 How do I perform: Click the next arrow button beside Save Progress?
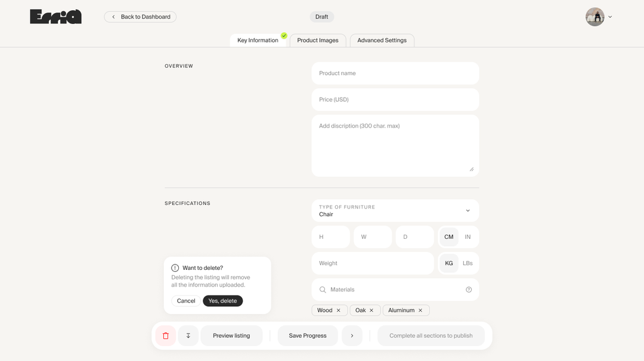352,335
